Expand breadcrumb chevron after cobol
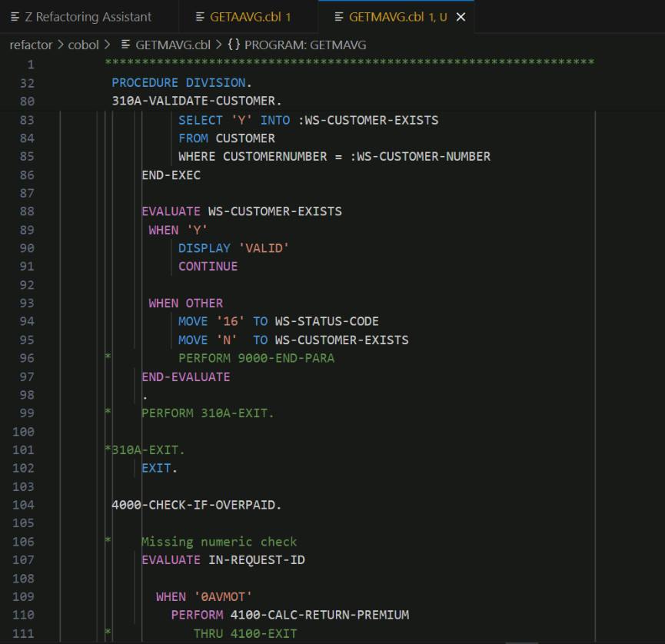 (x=107, y=45)
